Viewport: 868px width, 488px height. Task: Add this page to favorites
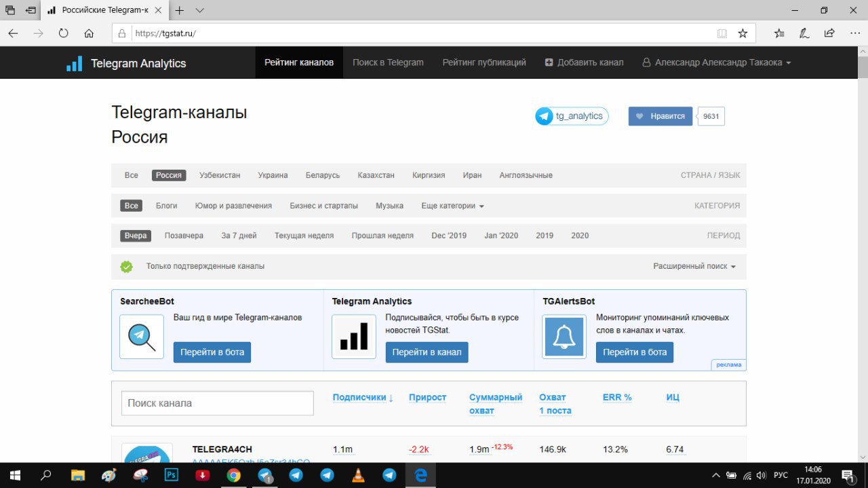click(743, 33)
